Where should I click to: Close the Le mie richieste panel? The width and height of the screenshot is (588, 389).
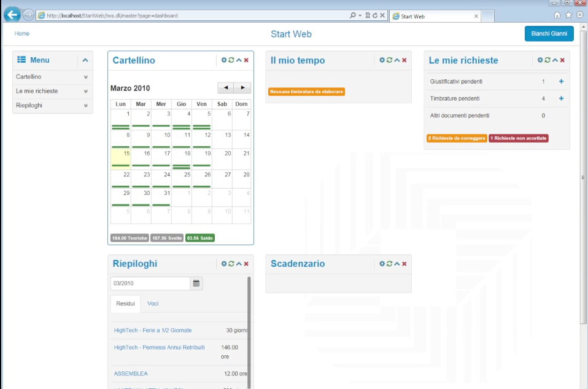tap(562, 60)
